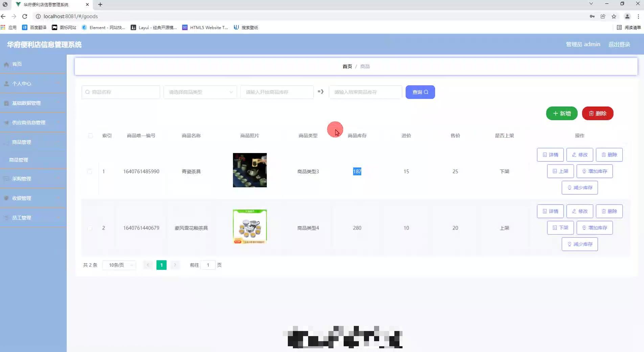644x352 pixels.
Task: Expand the 采购管理 sidebar menu
Action: click(x=33, y=179)
